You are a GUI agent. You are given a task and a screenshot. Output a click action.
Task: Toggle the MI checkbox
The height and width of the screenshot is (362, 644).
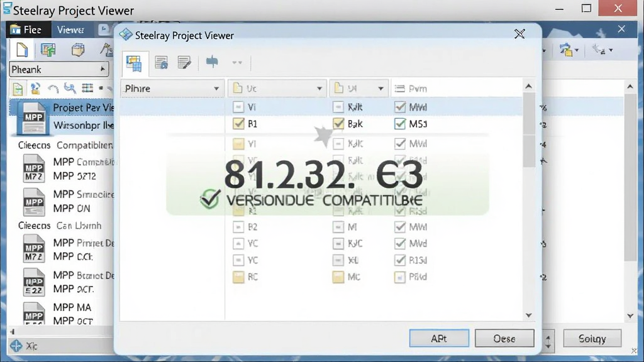click(338, 227)
